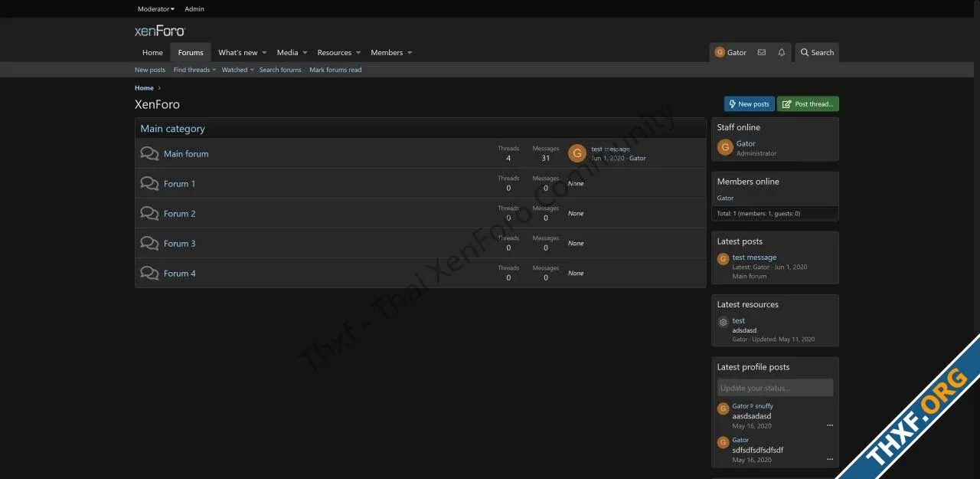The width and height of the screenshot is (980, 479).
Task: Click Gator name under Staff online
Action: coord(746,143)
